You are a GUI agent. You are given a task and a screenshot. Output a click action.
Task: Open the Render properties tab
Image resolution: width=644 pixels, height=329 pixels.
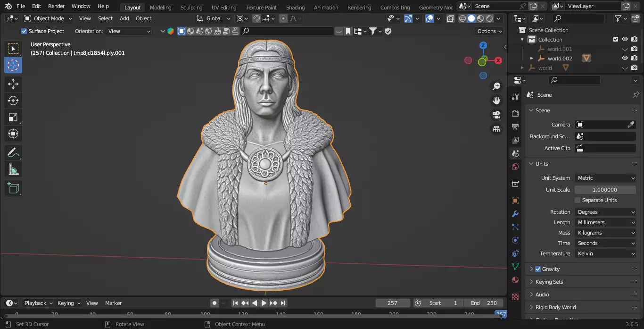515,114
